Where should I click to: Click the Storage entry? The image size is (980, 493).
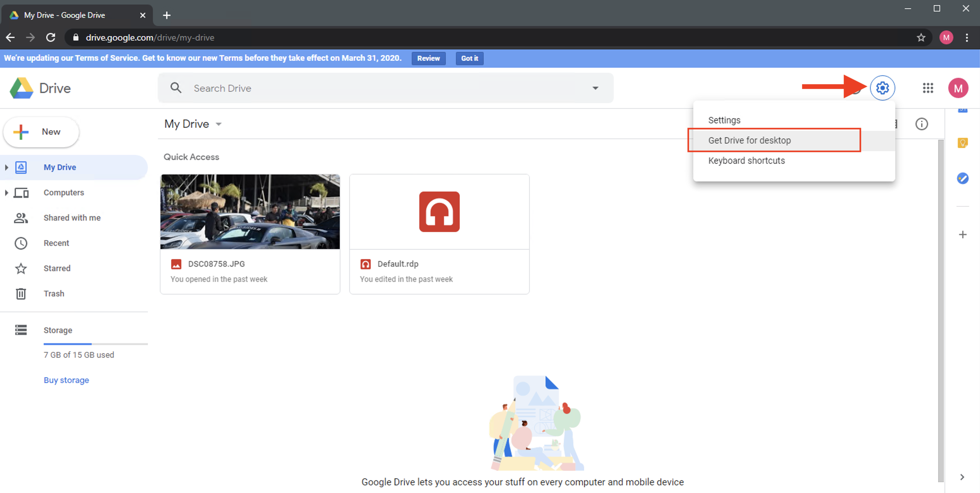click(x=57, y=330)
